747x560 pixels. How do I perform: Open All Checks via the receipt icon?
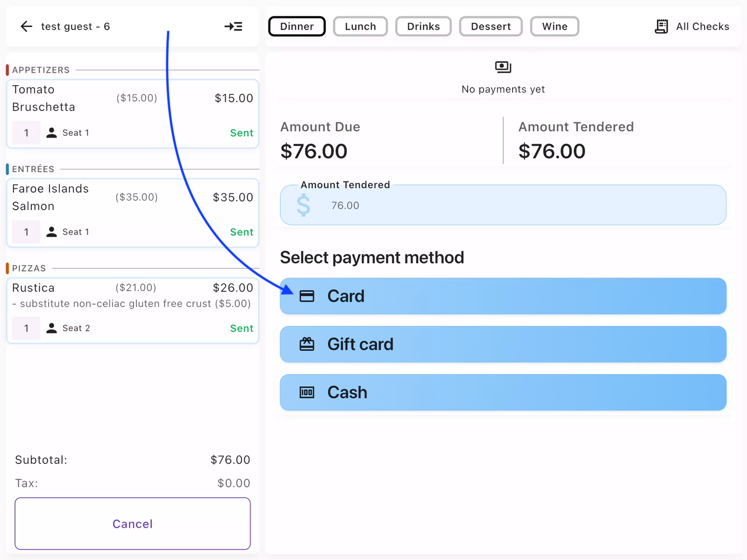point(662,26)
